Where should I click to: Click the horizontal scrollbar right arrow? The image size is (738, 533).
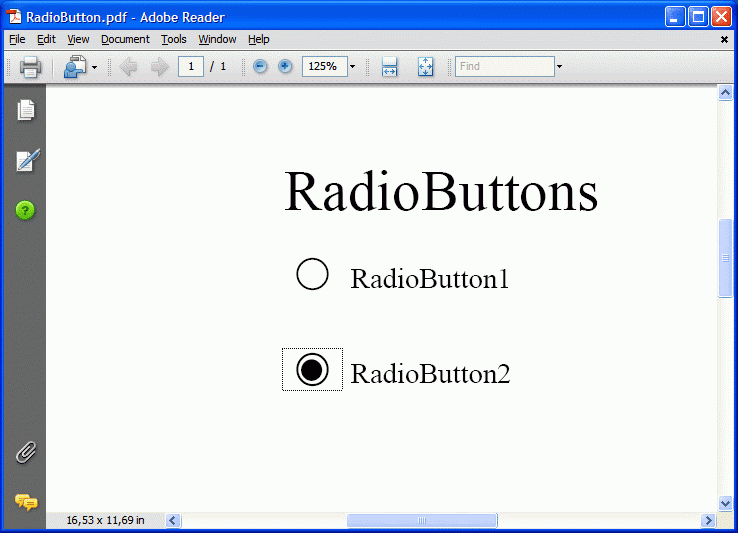click(708, 520)
